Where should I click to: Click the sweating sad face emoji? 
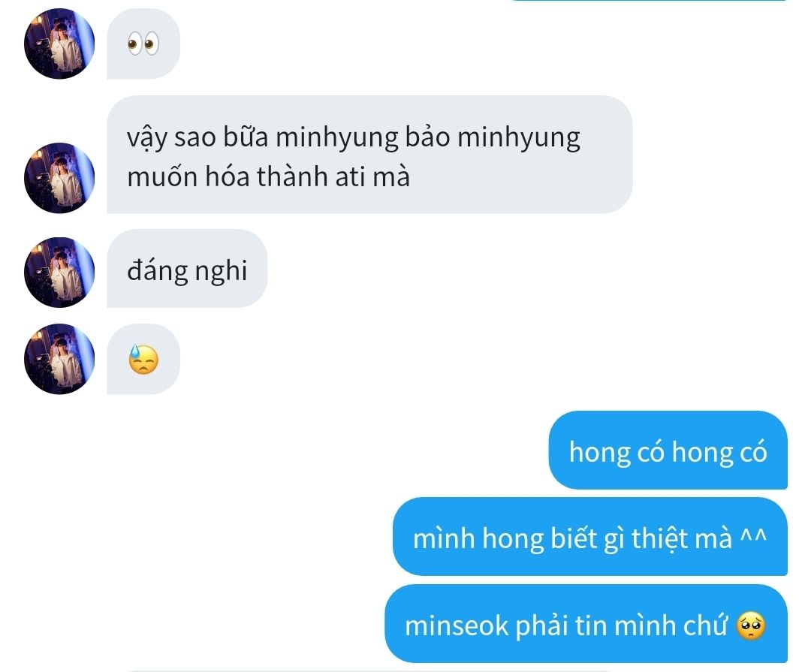click(143, 359)
